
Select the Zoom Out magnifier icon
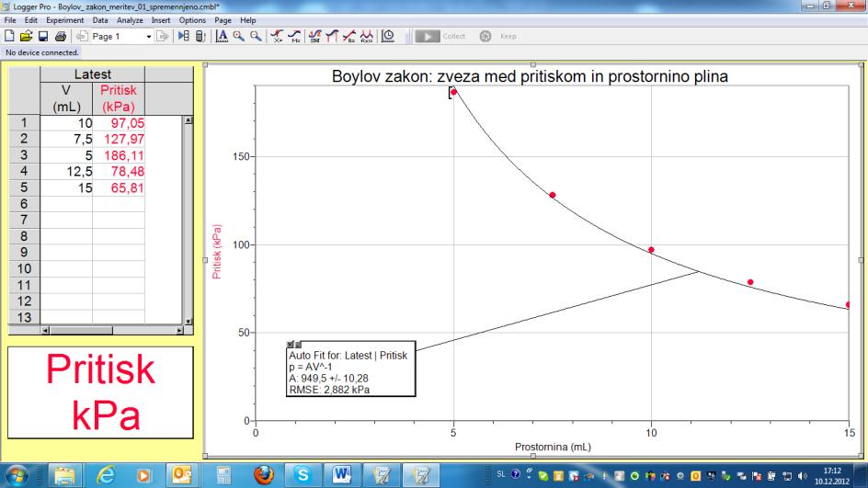[x=256, y=36]
